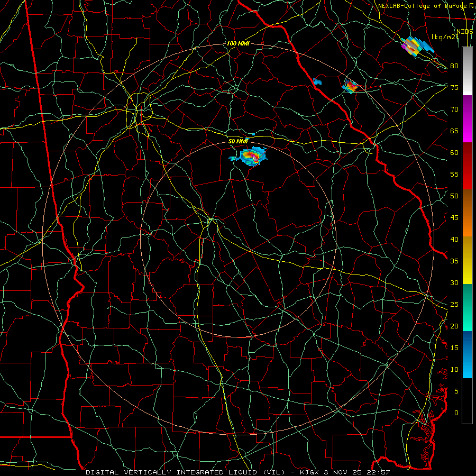Click the red-cored cell on the 100 NMI ring

[x=350, y=86]
